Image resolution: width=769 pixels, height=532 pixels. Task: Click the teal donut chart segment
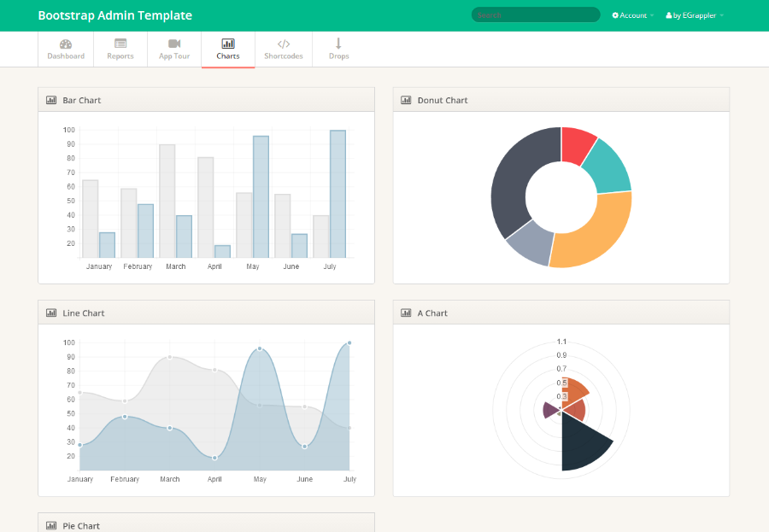(x=608, y=167)
